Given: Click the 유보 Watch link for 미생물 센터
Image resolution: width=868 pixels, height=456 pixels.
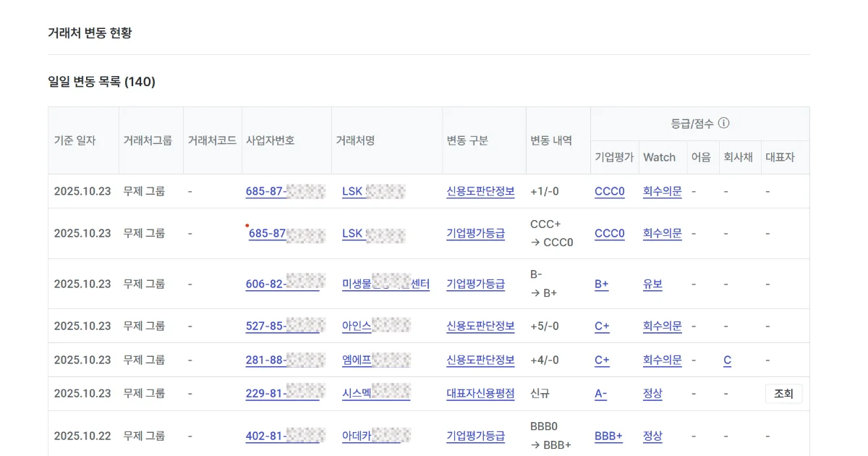Looking at the screenshot, I should click(653, 284).
